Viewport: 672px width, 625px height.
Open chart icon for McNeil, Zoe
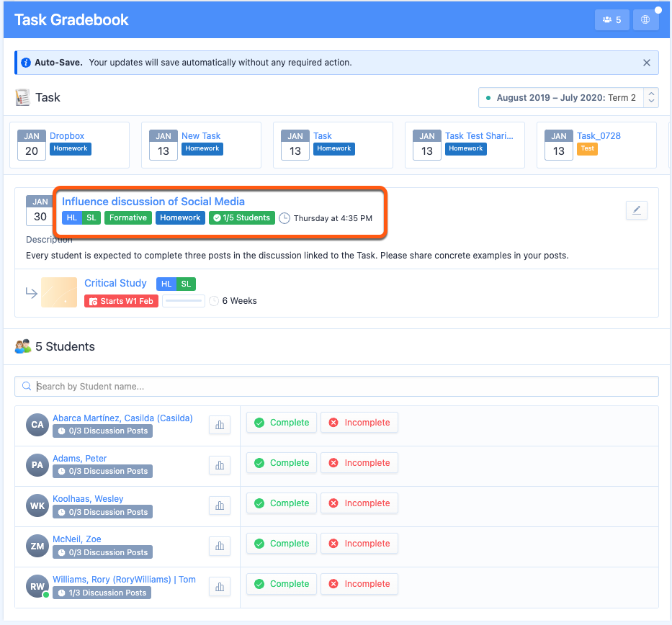click(220, 547)
